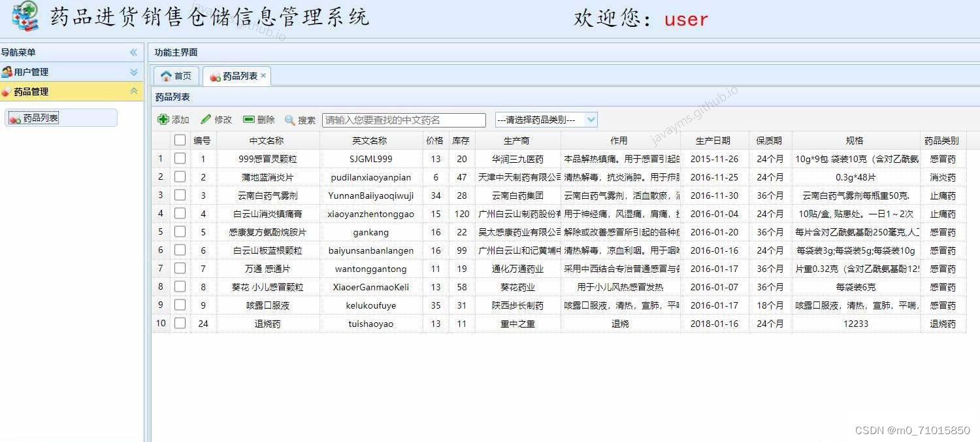Select the kelukoufuye cell
The width and height of the screenshot is (980, 442).
tap(370, 305)
